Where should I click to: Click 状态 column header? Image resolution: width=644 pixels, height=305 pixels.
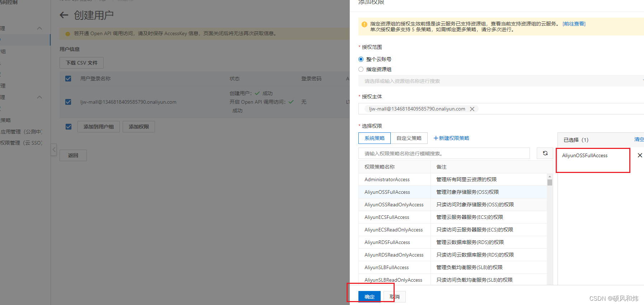(x=235, y=79)
